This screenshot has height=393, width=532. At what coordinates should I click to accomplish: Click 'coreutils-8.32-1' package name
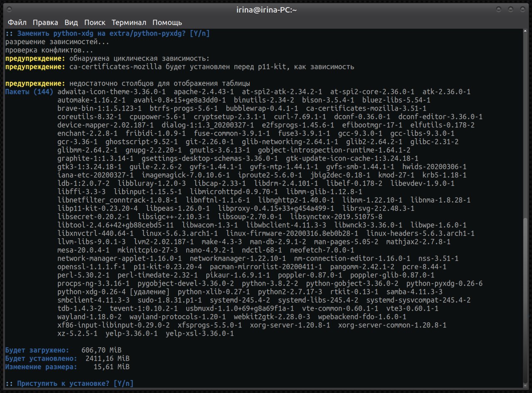(x=89, y=116)
